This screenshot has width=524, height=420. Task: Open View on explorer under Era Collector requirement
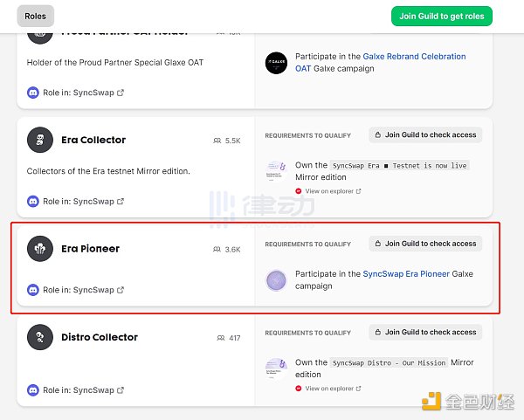[328, 191]
